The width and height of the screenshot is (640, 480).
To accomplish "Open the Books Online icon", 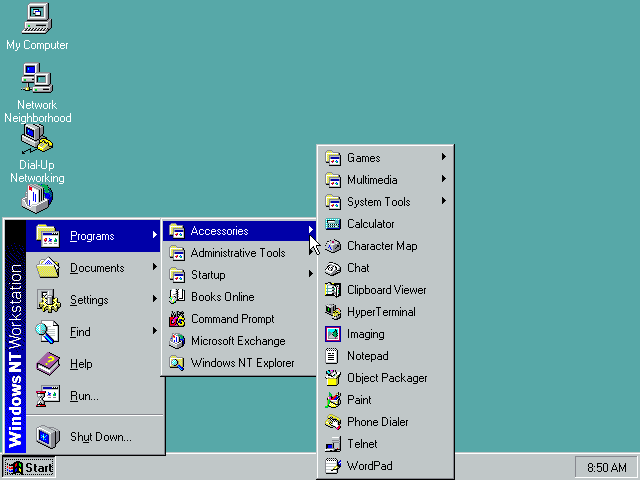I will (177, 297).
